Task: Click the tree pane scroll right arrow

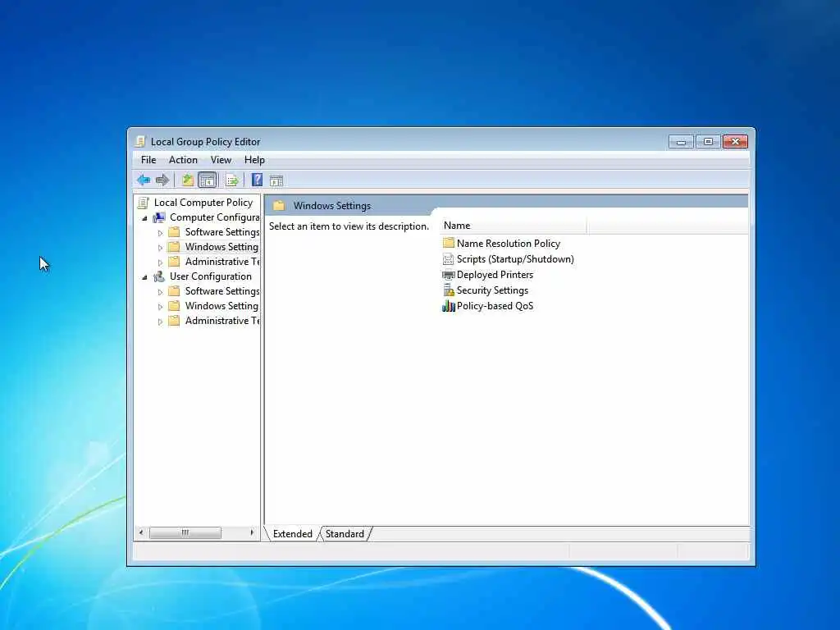Action: (252, 532)
